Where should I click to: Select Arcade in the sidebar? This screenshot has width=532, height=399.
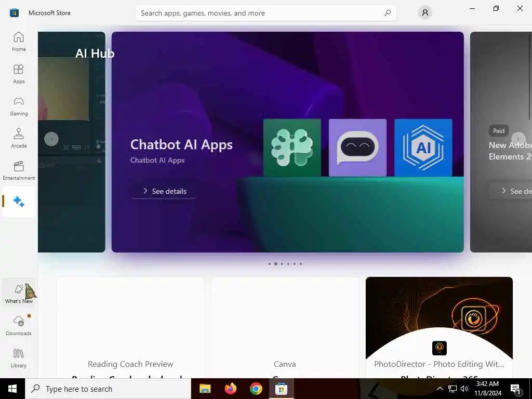pyautogui.click(x=19, y=138)
